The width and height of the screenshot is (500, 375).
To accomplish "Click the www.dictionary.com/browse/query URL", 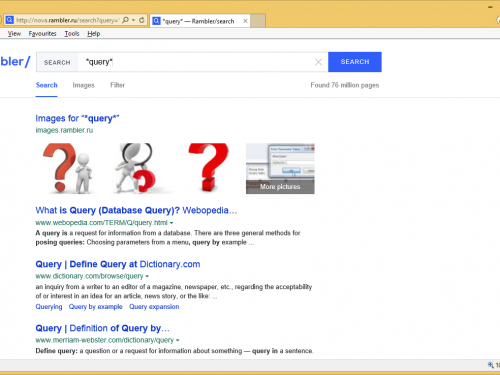I will tap(89, 276).
